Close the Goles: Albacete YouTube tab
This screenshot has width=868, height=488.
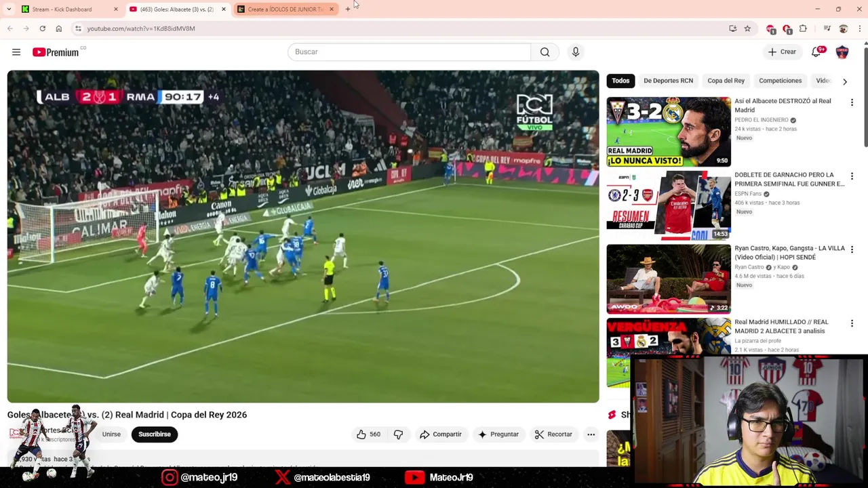tap(224, 9)
